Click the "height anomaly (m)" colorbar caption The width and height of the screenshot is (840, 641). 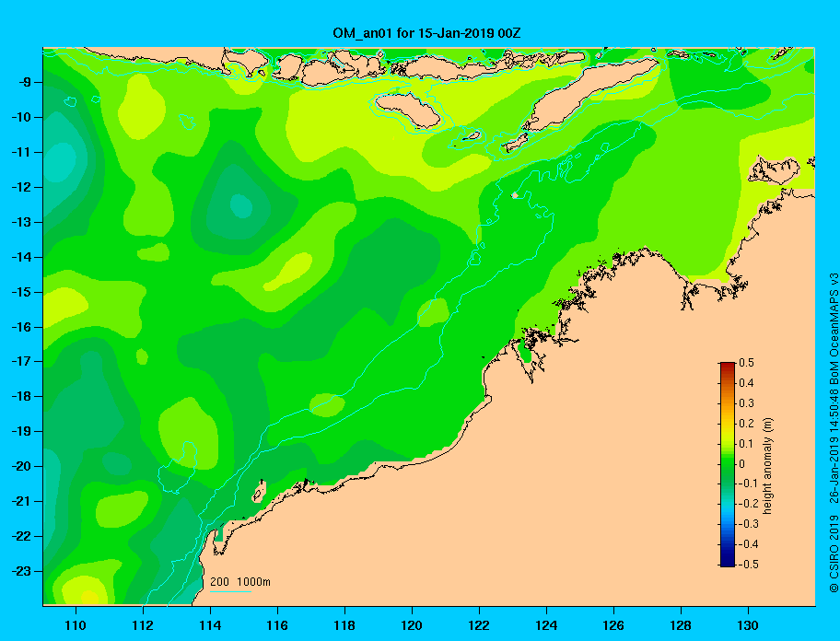click(x=767, y=465)
